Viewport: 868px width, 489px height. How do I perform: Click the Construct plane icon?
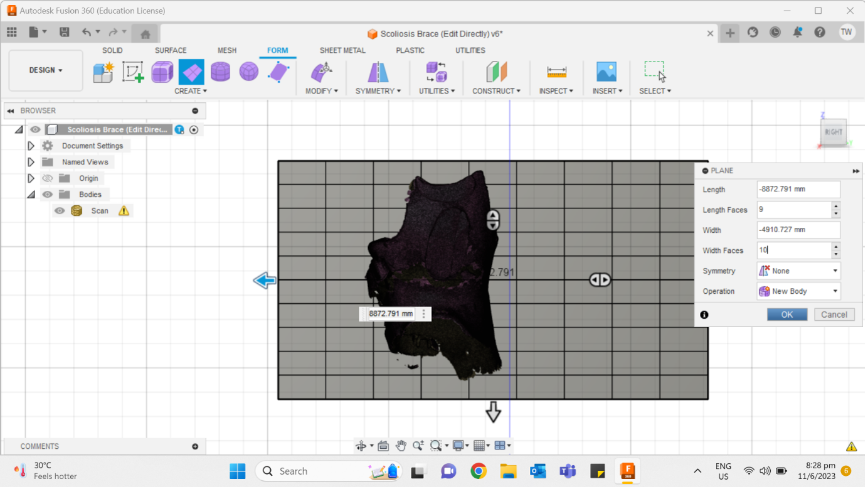coord(496,72)
